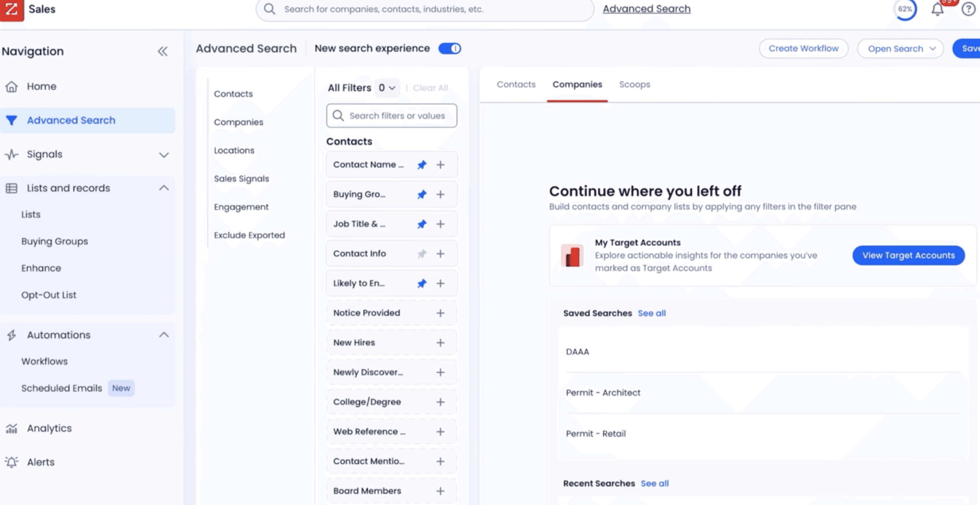
Task: Expand the Signals section chevron
Action: [164, 155]
